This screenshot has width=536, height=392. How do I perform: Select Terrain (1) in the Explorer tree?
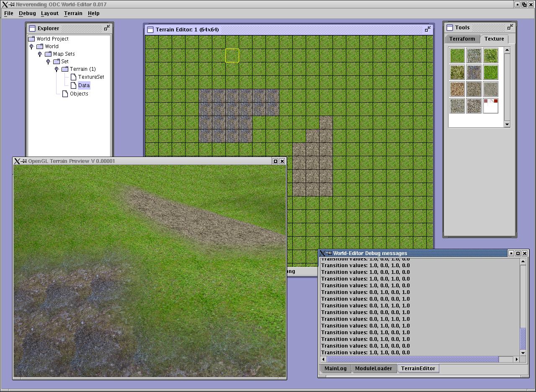click(82, 69)
